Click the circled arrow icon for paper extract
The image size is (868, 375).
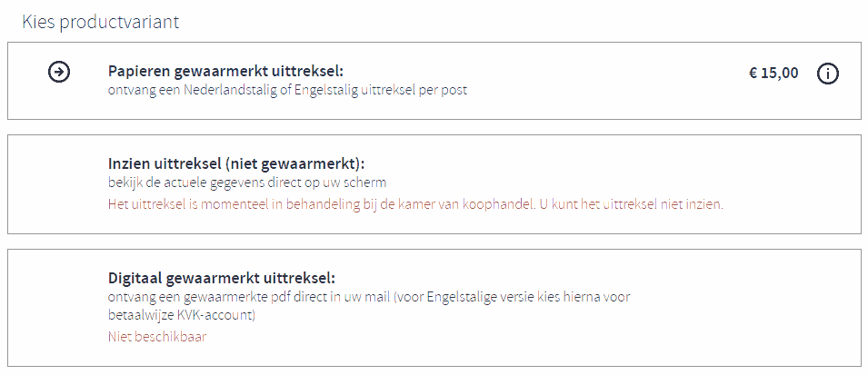(x=59, y=72)
